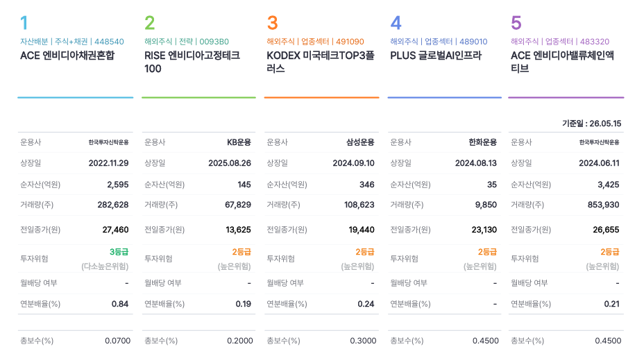Select total fee value 0.3000
The height and width of the screenshot is (349, 644).
pos(363,341)
